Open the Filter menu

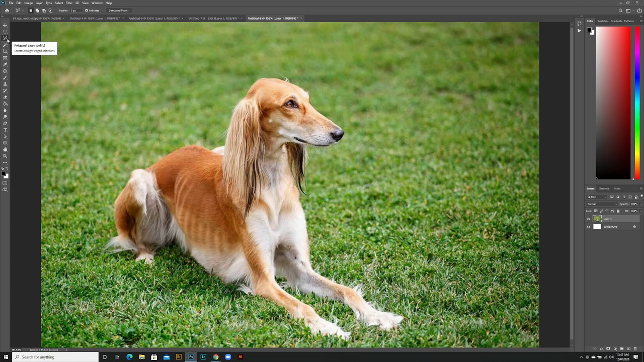69,3
